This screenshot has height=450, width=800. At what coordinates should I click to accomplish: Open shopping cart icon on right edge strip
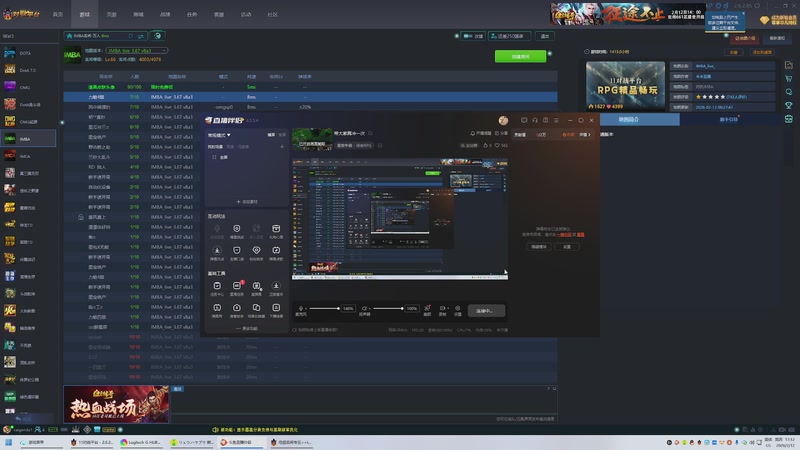[789, 79]
